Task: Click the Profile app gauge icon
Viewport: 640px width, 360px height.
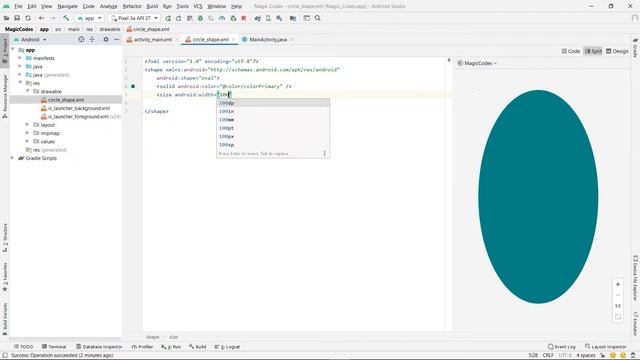Action: click(222, 18)
